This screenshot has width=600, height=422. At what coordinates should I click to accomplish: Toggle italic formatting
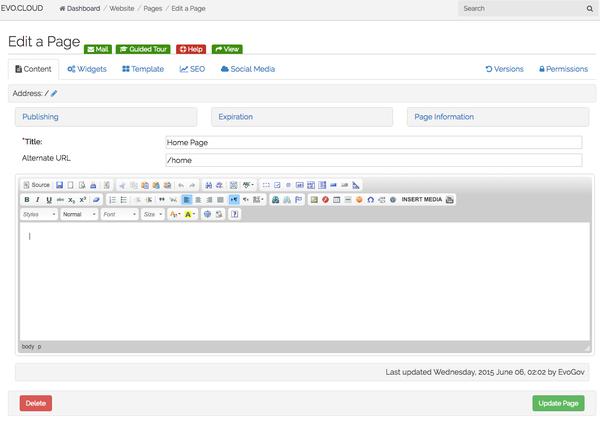point(38,200)
